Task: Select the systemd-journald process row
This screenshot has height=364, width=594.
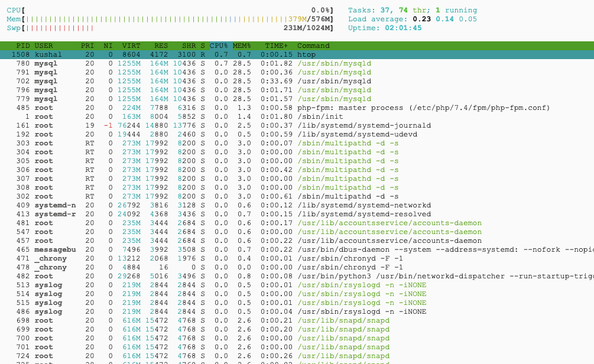Action: coord(297,125)
